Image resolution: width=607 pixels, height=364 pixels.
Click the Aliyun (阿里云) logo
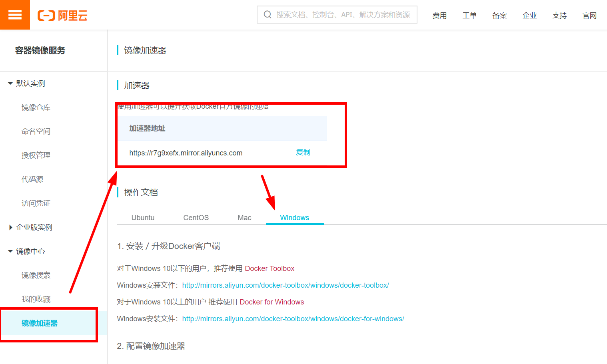(x=62, y=15)
